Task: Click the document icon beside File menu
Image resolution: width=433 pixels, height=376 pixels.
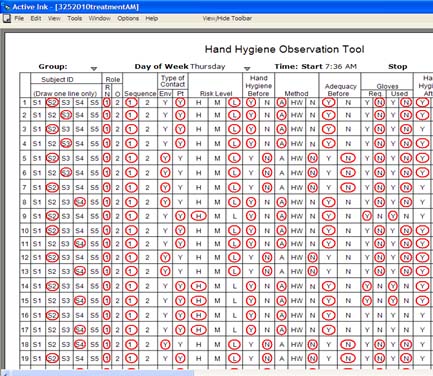Action: tap(6, 19)
